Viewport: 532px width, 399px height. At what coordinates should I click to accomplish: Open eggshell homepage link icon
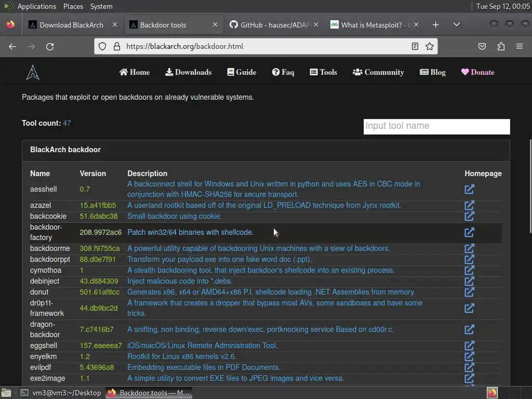pyautogui.click(x=469, y=345)
